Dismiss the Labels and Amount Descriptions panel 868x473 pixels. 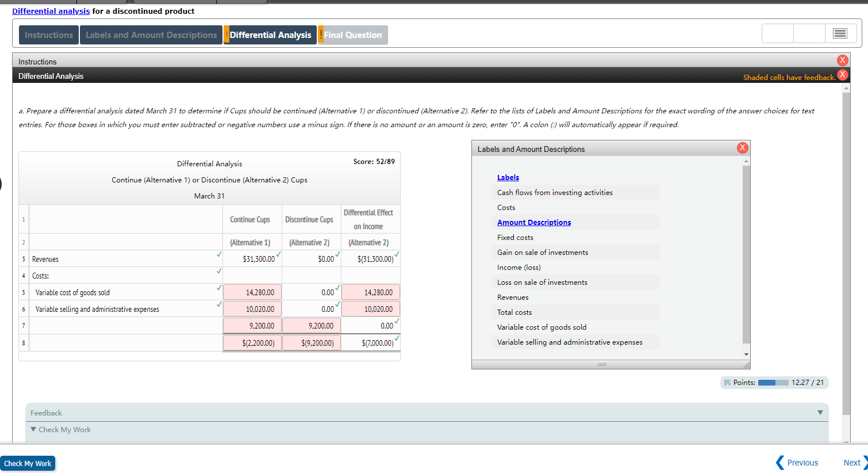pyautogui.click(x=742, y=147)
